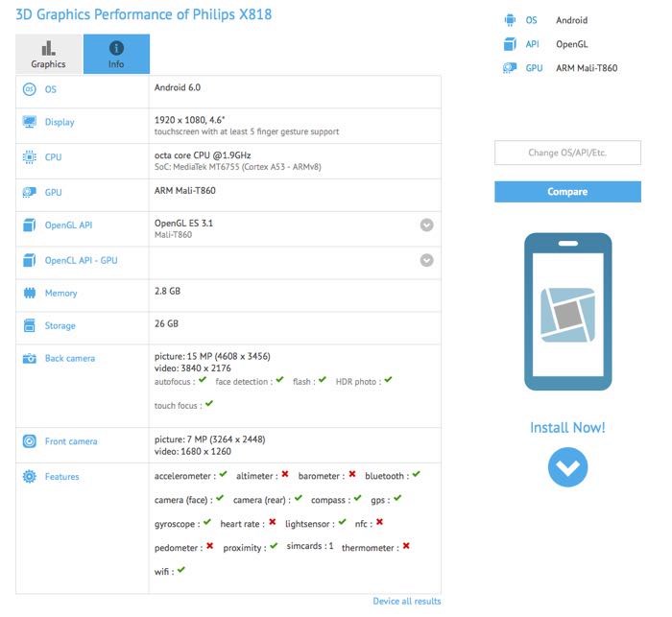Click the Front camera lens icon
Viewport: 672px width, 617px height.
30,441
